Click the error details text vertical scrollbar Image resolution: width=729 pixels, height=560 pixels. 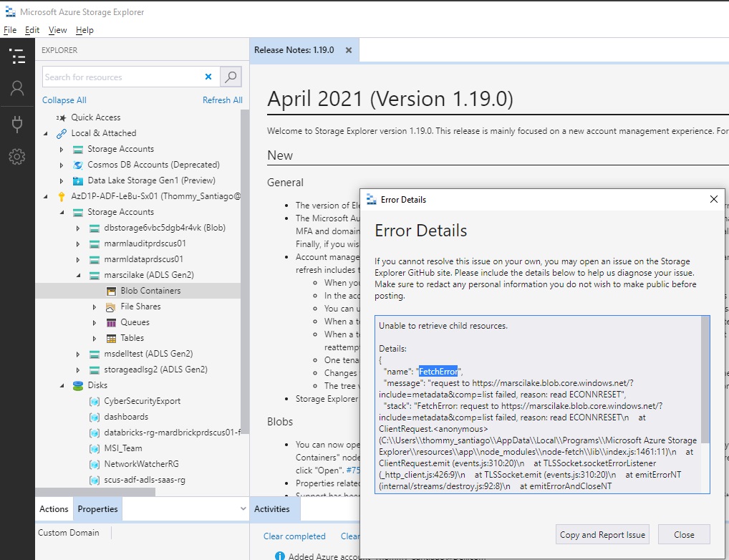point(705,379)
